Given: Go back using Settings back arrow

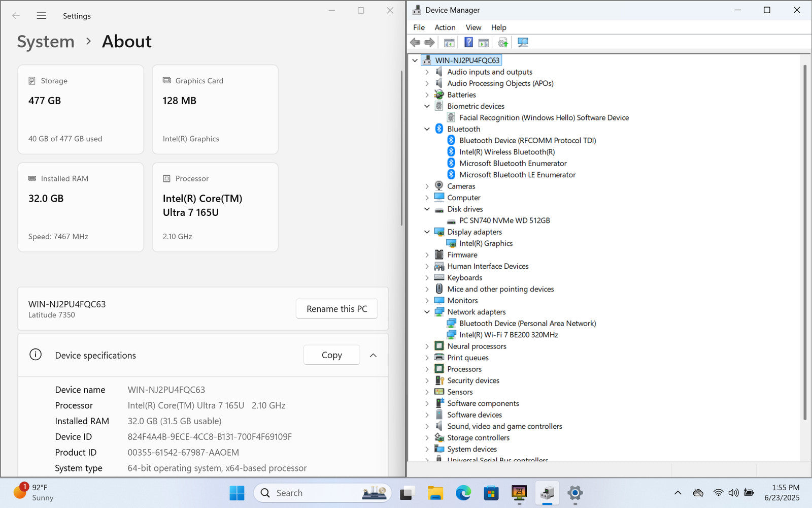Looking at the screenshot, I should click(x=16, y=16).
